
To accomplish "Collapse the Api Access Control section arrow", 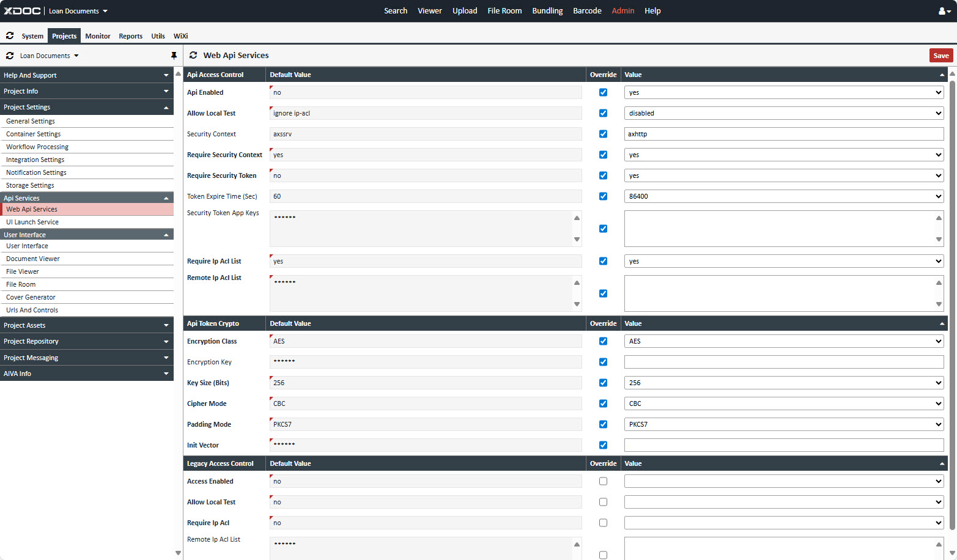I will [x=942, y=75].
